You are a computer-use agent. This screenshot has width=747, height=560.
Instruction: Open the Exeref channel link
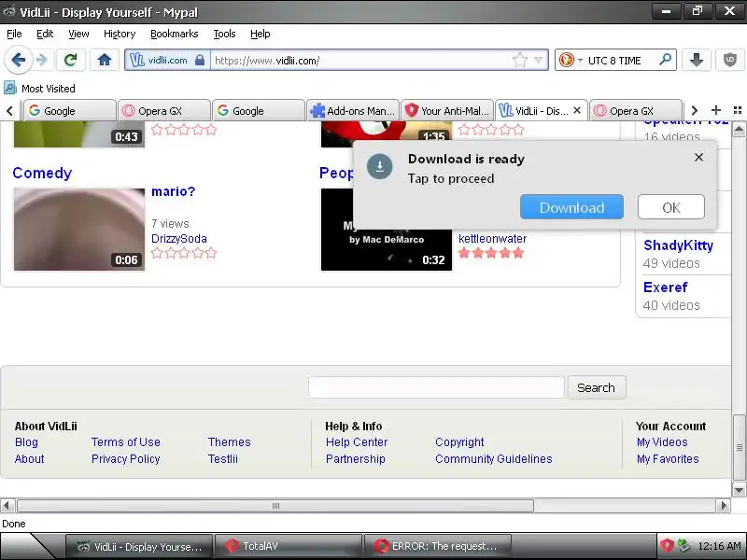point(665,287)
